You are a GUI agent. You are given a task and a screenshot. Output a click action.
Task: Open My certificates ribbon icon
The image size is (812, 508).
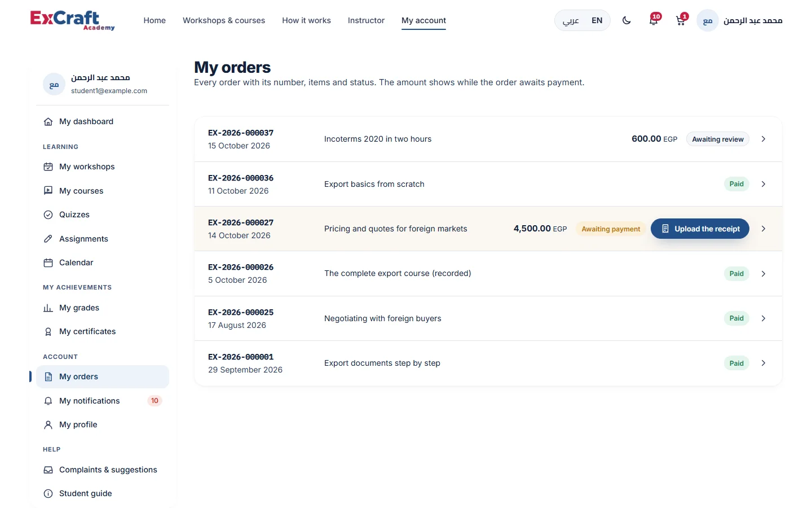pyautogui.click(x=48, y=331)
